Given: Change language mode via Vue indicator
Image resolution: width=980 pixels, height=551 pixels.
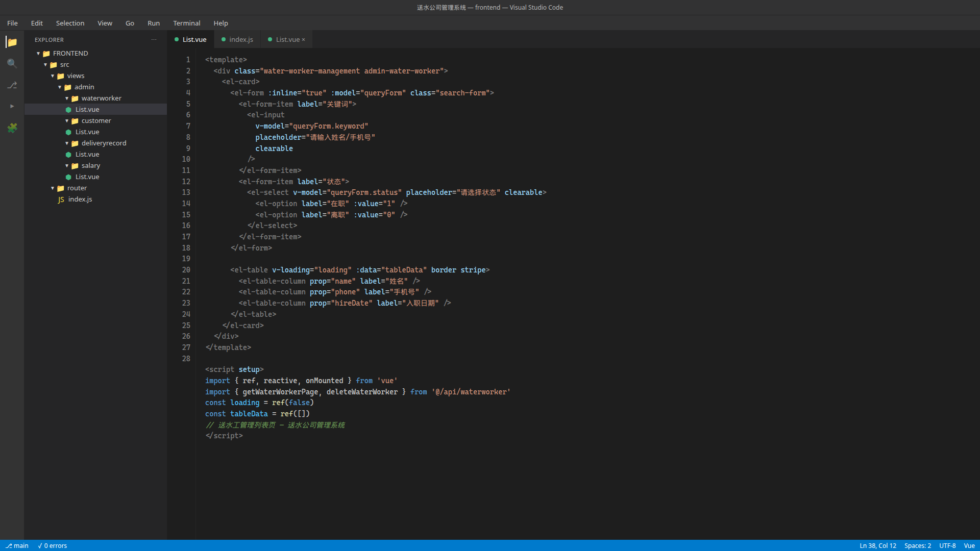Looking at the screenshot, I should (x=969, y=546).
